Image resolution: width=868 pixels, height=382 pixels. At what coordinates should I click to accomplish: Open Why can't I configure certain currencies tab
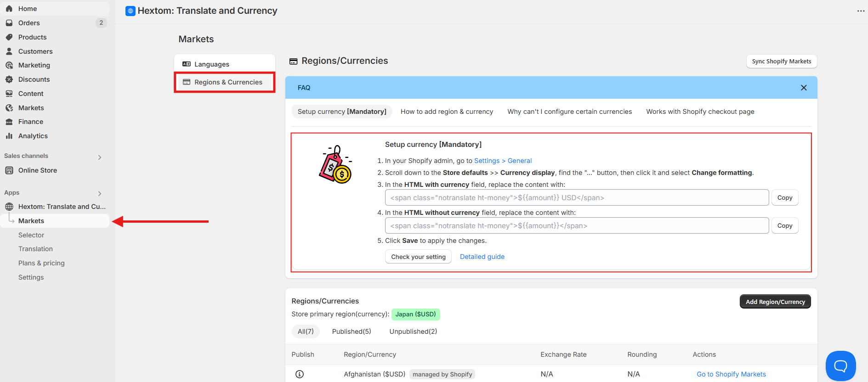570,112
